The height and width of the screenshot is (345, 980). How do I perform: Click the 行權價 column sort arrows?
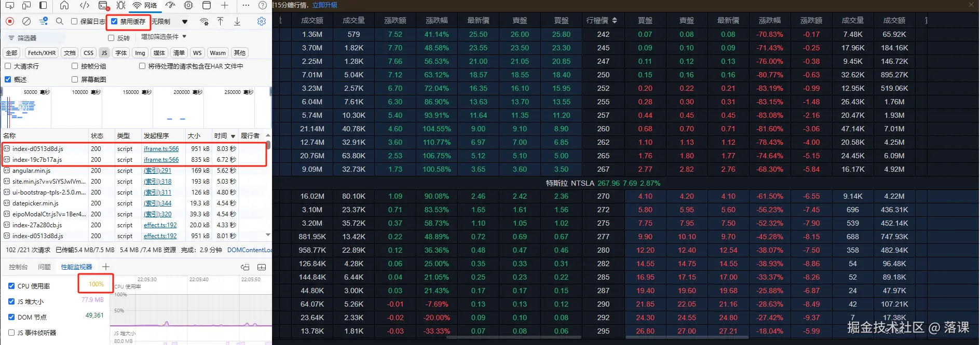coord(615,20)
